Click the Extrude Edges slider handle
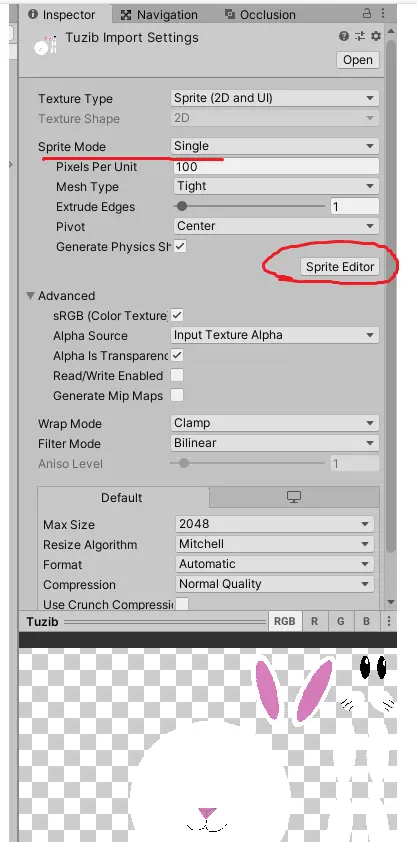This screenshot has width=417, height=842. click(x=182, y=206)
